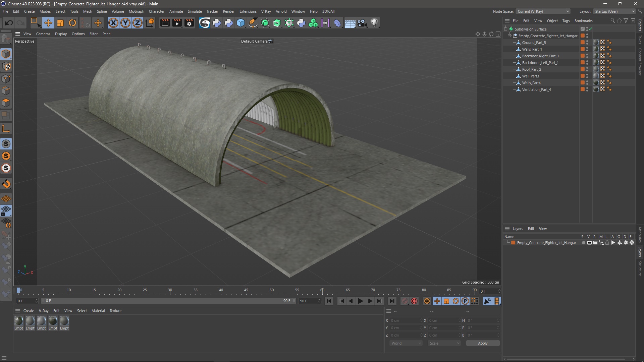Open material manager Texture menu
The height and width of the screenshot is (362, 644).
click(115, 311)
